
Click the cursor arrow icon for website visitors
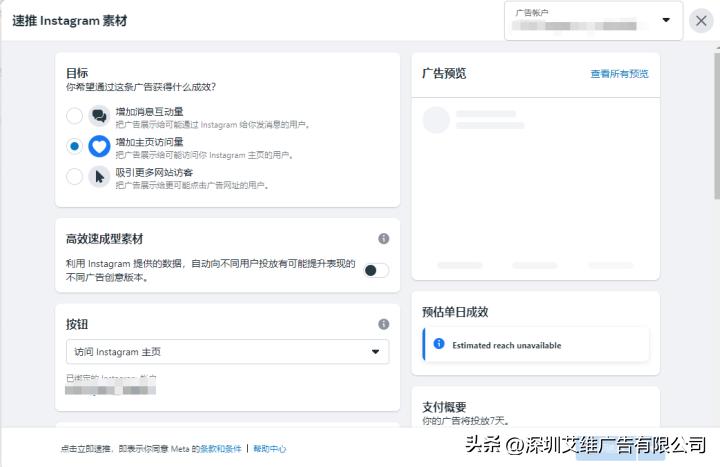tap(99, 176)
